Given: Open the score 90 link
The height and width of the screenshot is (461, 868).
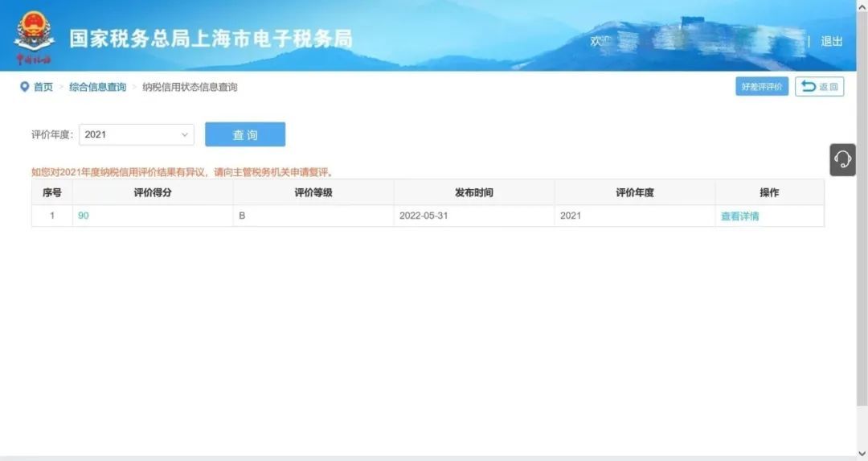Looking at the screenshot, I should tap(84, 216).
